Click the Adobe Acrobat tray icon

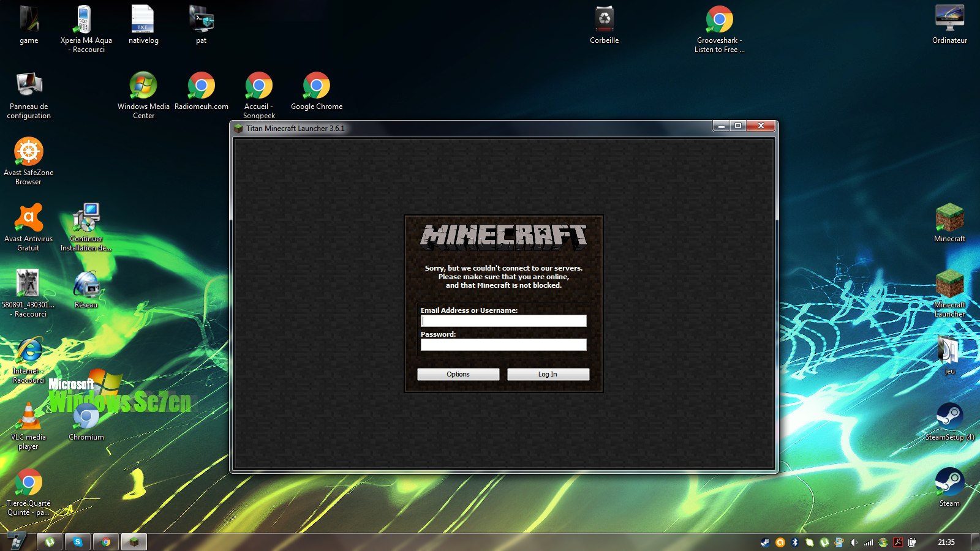pos(898,542)
